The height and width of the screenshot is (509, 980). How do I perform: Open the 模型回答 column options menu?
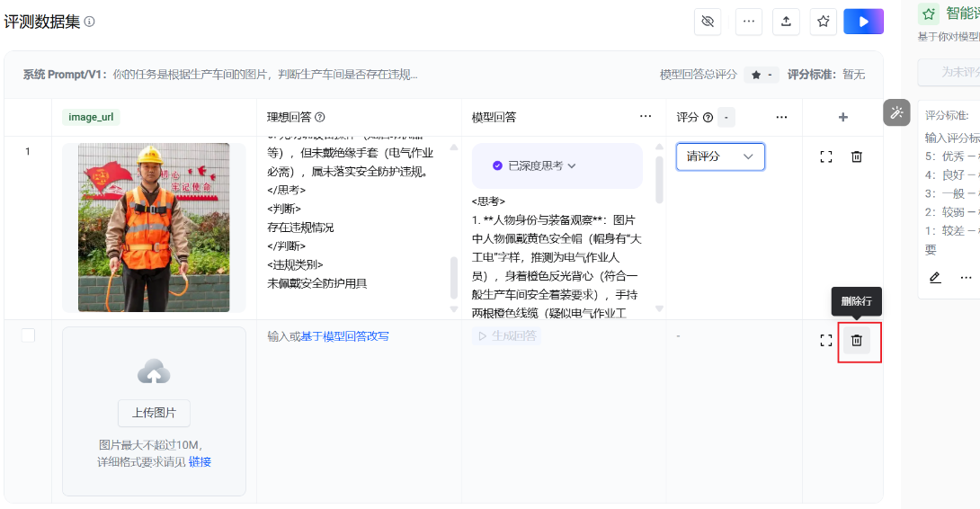click(646, 117)
